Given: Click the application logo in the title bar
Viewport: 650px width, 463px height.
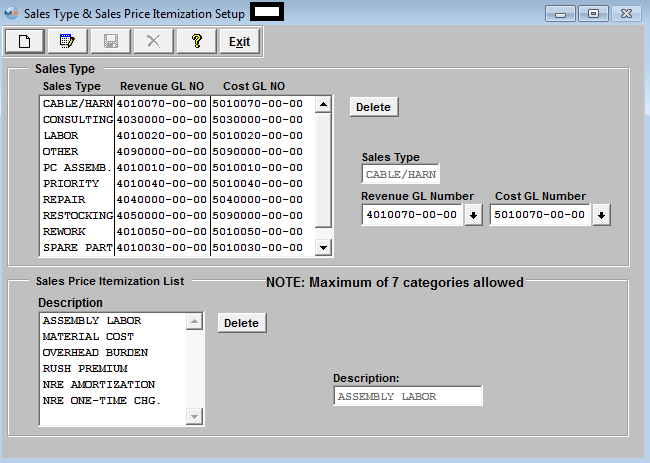Looking at the screenshot, I should [x=11, y=13].
